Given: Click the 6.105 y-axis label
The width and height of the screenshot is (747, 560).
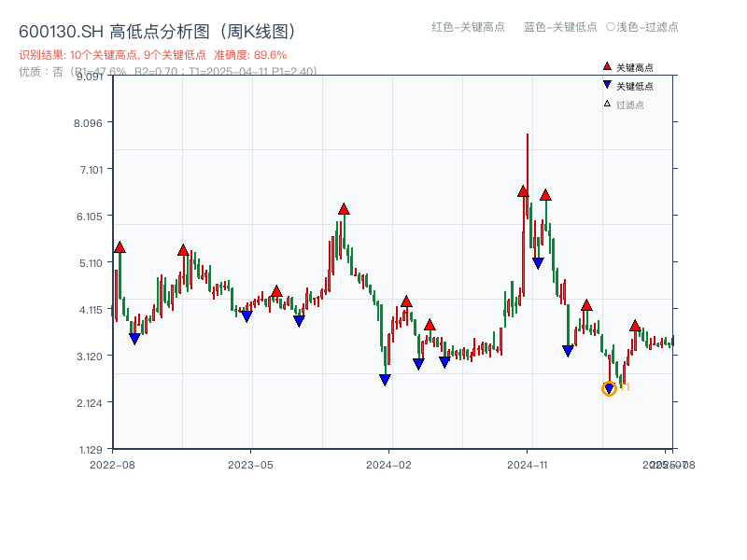Looking at the screenshot, I should coord(90,217).
